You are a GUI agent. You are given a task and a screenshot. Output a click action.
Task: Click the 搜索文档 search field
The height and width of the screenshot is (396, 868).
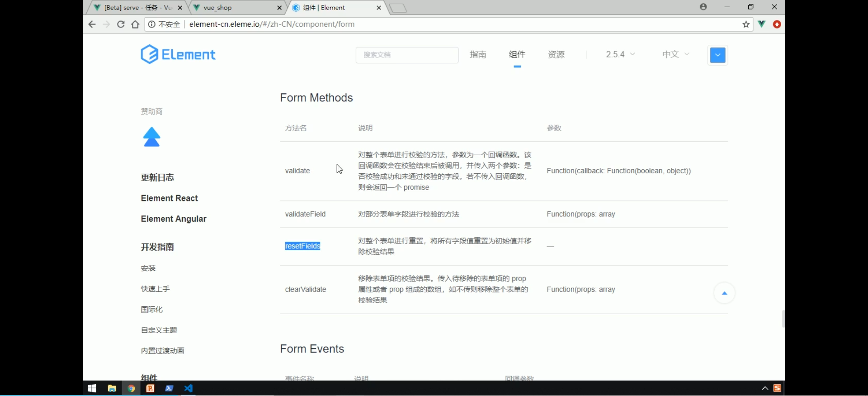point(407,55)
